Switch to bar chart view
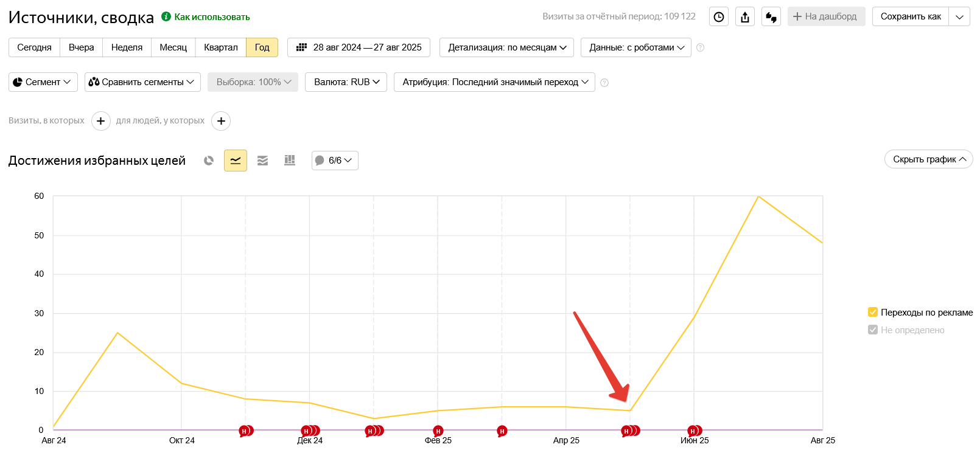980x467 pixels. [x=290, y=161]
